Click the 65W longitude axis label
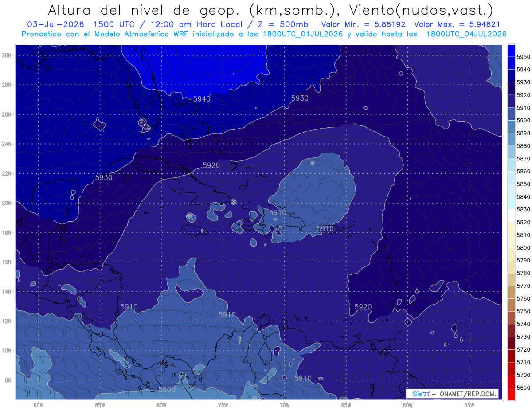The height and width of the screenshot is (411, 532). 346,405
